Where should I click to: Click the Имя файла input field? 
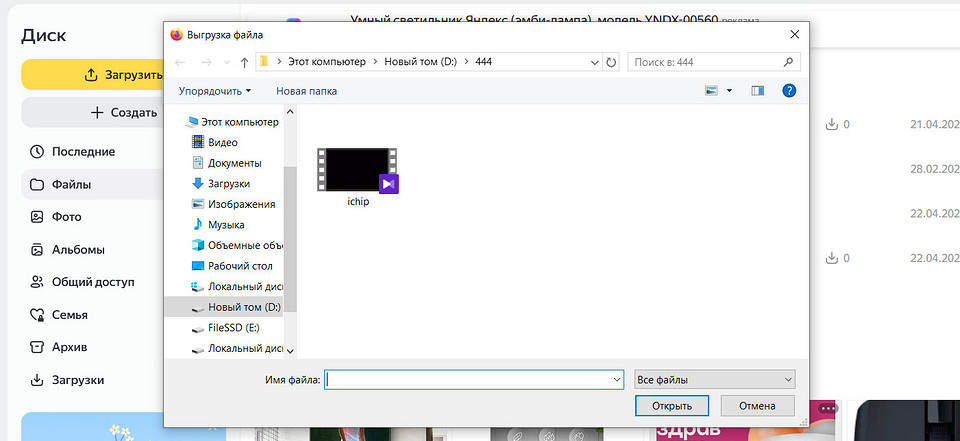click(x=467, y=380)
